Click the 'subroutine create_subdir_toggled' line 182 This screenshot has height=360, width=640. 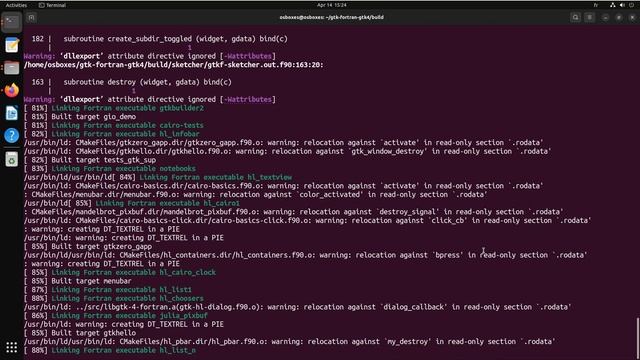[x=160, y=39]
